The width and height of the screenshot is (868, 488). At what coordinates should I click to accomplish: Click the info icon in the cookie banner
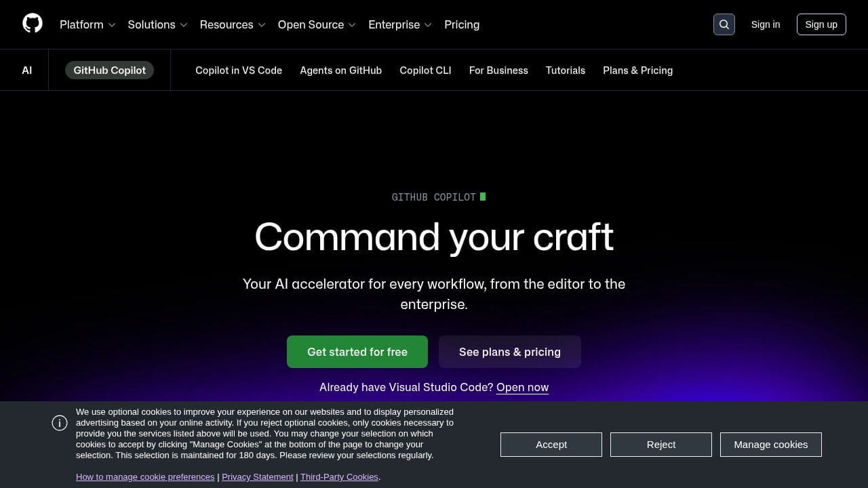coord(60,422)
